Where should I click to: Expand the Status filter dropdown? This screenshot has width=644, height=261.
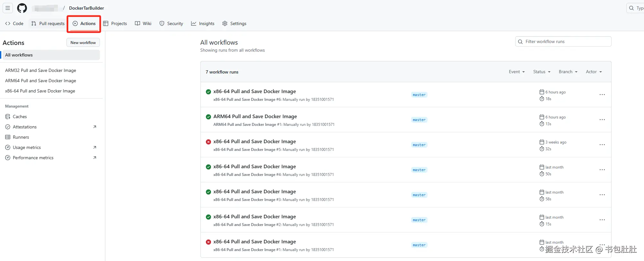(542, 72)
